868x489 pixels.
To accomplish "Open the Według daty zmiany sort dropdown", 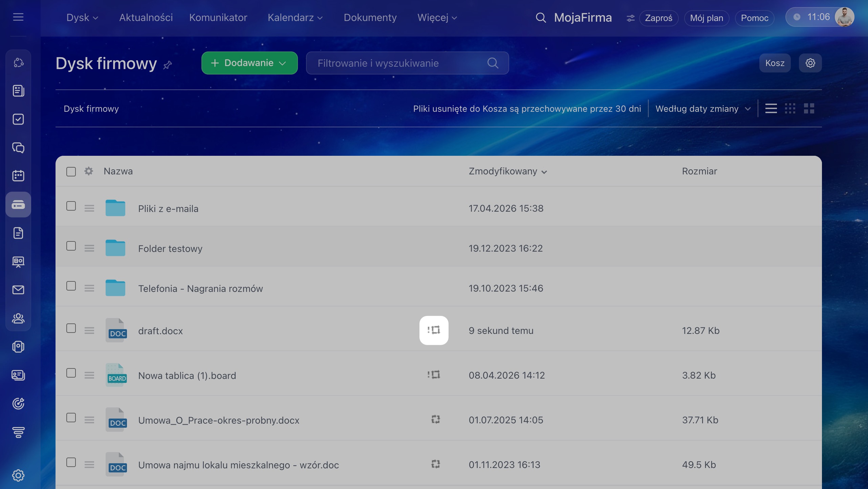I will tap(703, 109).
